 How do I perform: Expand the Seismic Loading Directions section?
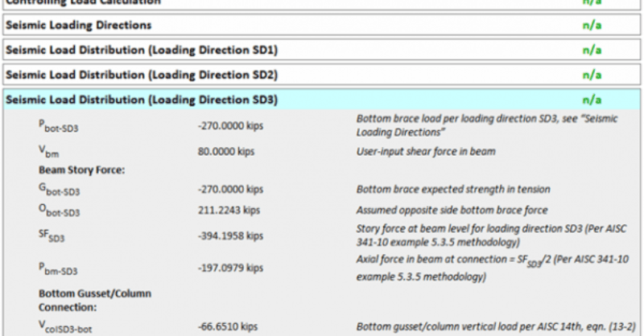pyautogui.click(x=79, y=25)
